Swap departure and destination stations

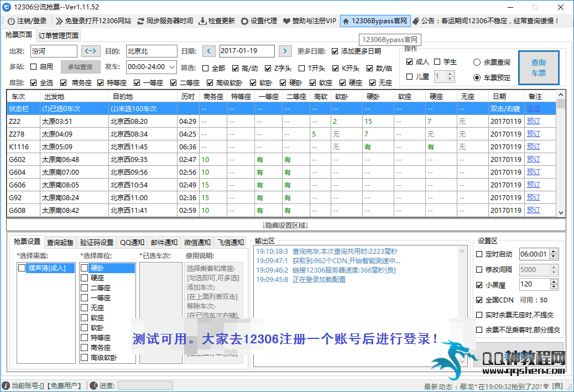(x=91, y=51)
